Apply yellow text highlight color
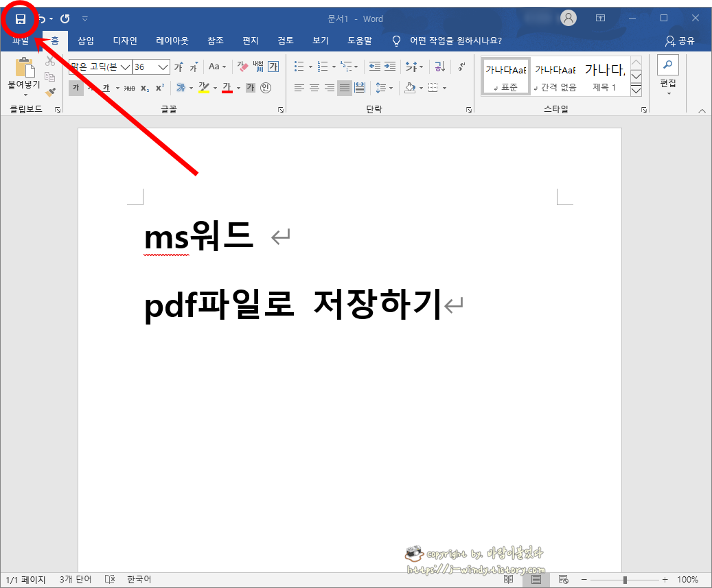This screenshot has height=588, width=712. pyautogui.click(x=204, y=88)
